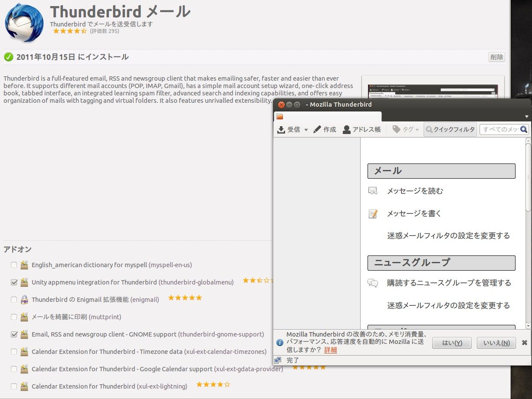Dismiss the Mozilla data notification with the X

524,343
